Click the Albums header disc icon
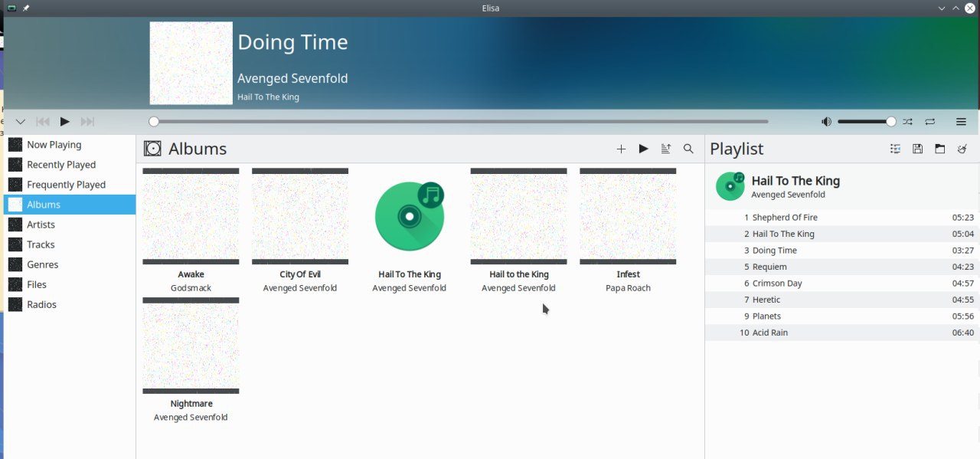Screen dimensions: 980x459 152,149
